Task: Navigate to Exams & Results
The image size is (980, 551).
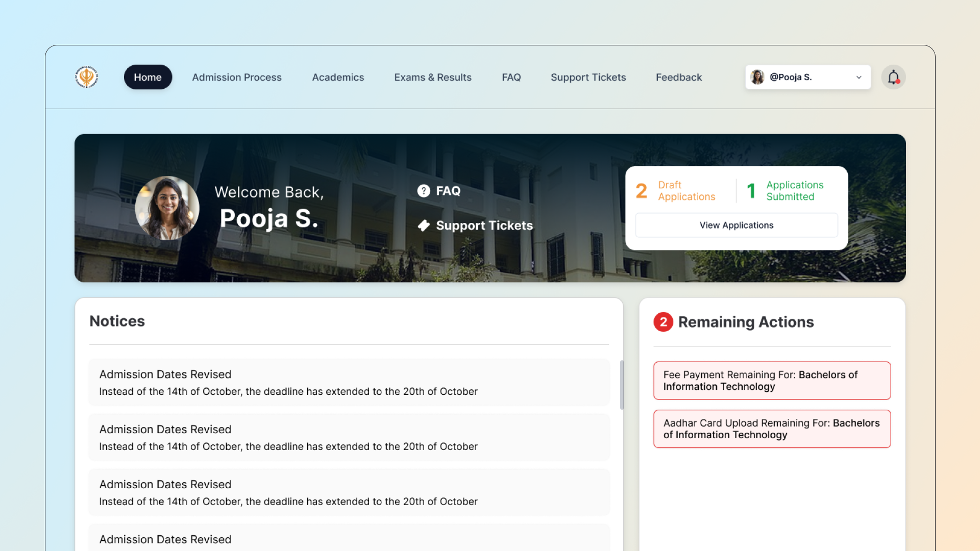Action: tap(433, 77)
